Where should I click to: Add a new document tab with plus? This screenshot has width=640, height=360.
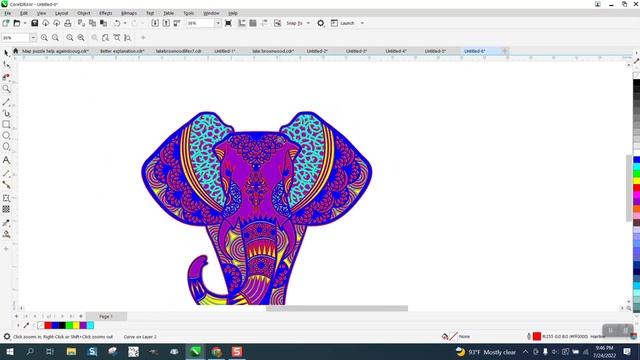pos(505,51)
